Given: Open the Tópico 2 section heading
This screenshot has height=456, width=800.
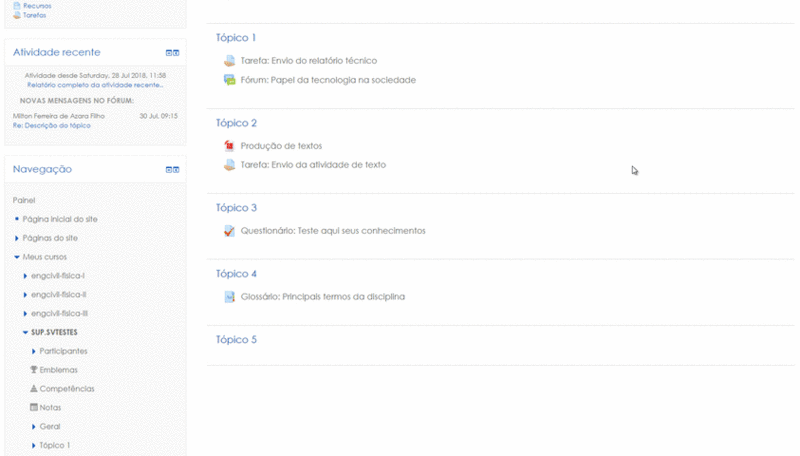Looking at the screenshot, I should 236,123.
